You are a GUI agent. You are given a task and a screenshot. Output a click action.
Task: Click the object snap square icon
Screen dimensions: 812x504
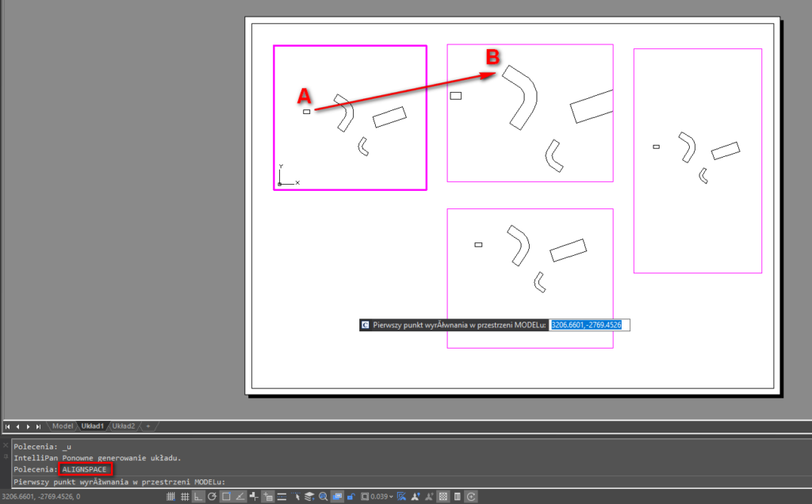(226, 497)
